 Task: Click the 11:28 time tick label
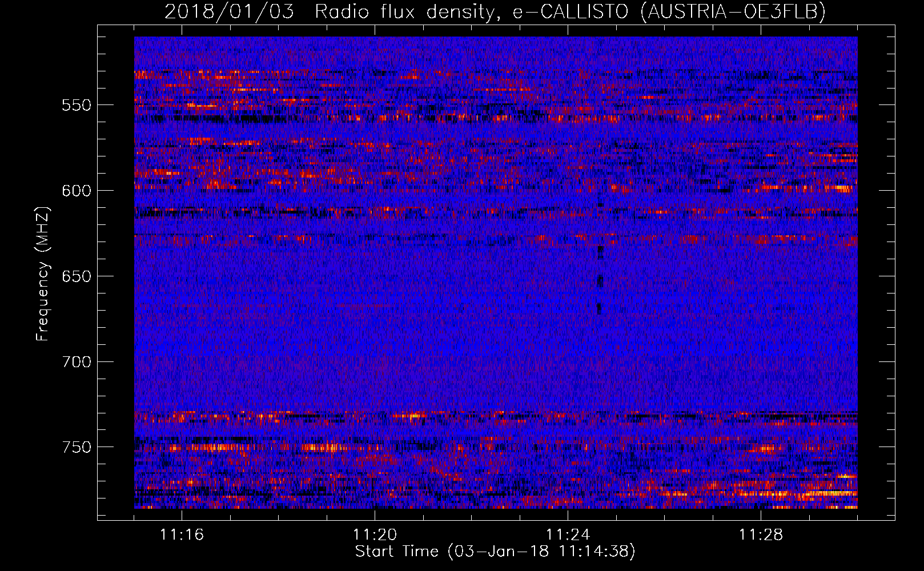761,534
